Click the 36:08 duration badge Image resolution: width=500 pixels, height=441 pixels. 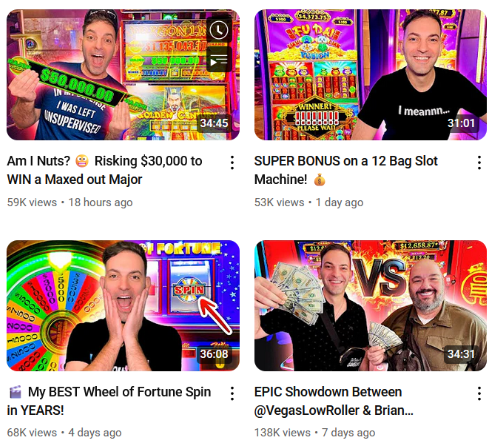(x=214, y=354)
